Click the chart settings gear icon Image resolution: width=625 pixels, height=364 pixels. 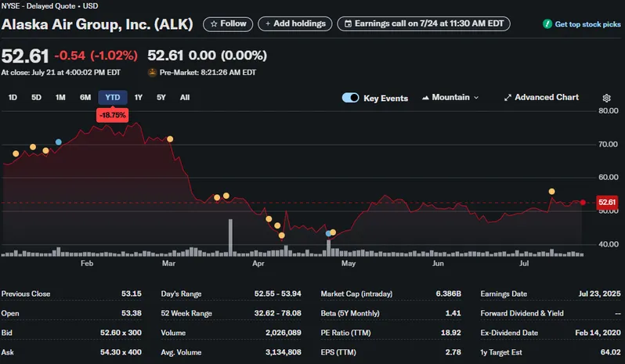(606, 98)
